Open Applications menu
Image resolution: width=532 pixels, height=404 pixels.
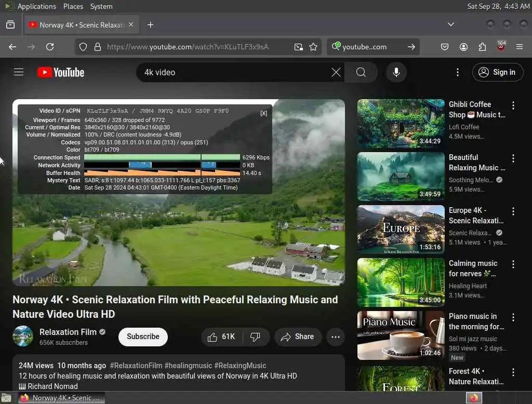pos(37,6)
